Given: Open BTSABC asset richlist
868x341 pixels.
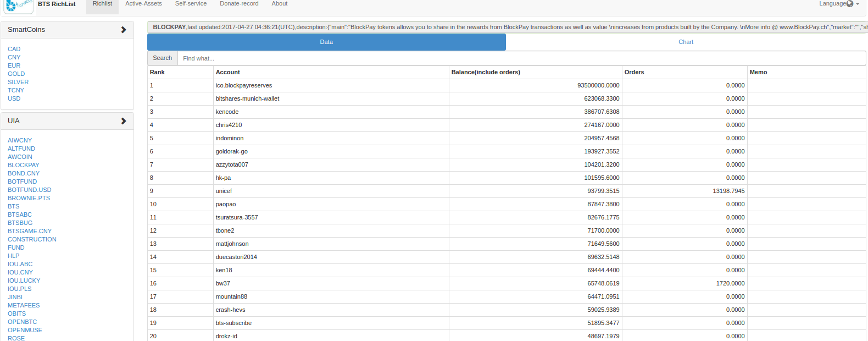Looking at the screenshot, I should [x=20, y=215].
